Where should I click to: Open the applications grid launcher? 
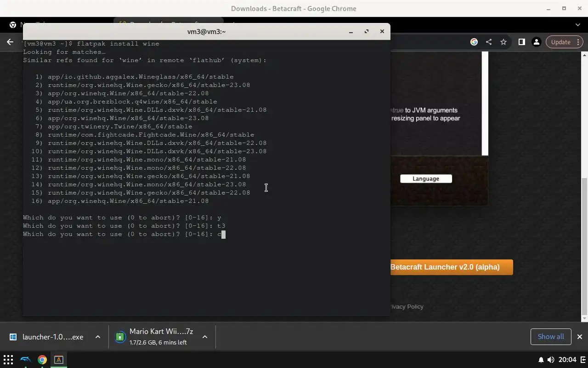coord(8,360)
